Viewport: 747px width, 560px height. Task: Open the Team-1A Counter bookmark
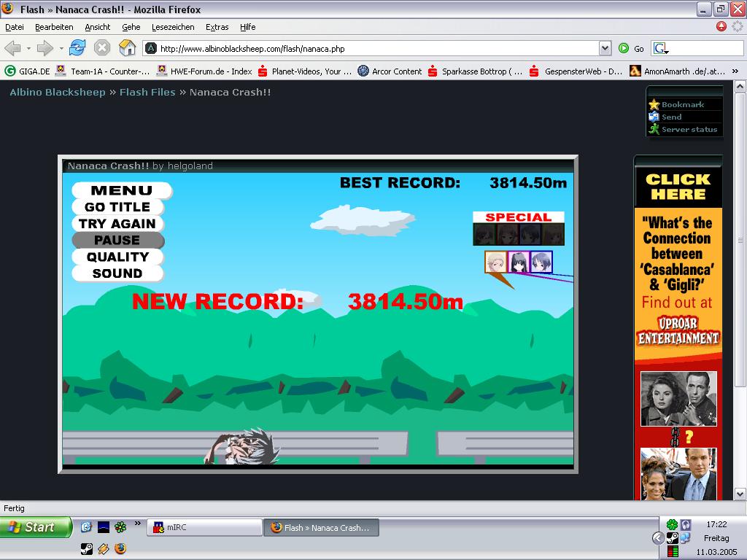103,71
